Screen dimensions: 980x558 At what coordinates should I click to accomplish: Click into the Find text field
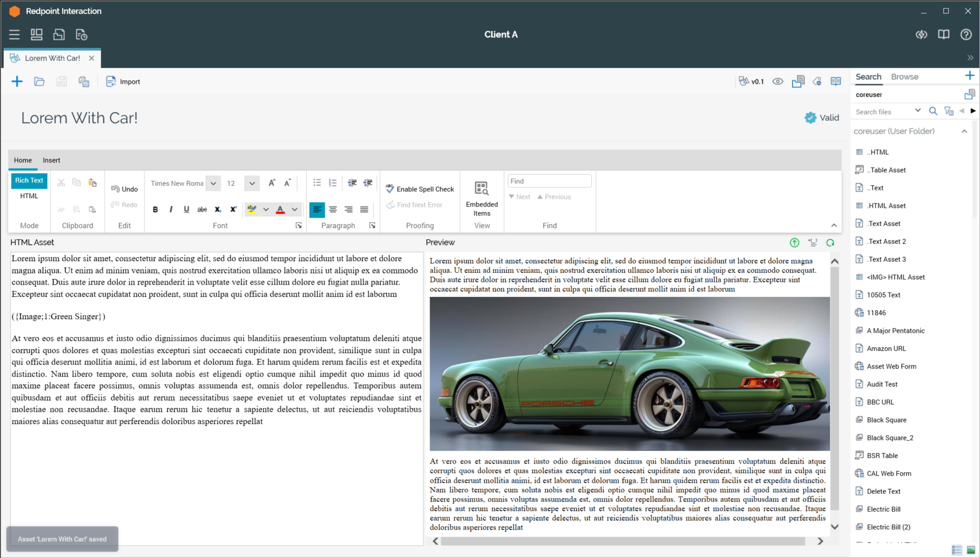[549, 181]
